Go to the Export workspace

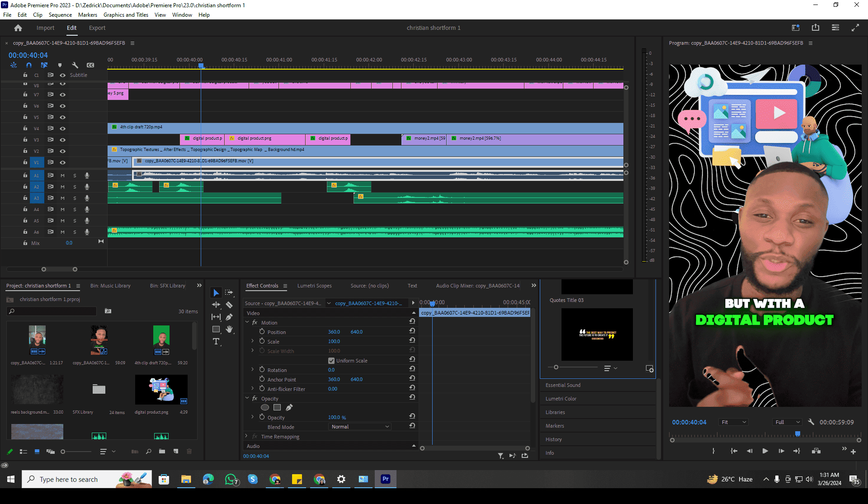(97, 28)
